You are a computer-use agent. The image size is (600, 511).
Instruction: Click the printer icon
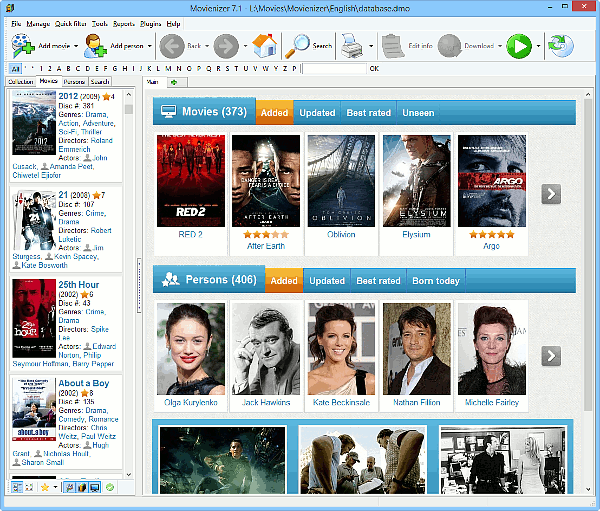[x=351, y=46]
